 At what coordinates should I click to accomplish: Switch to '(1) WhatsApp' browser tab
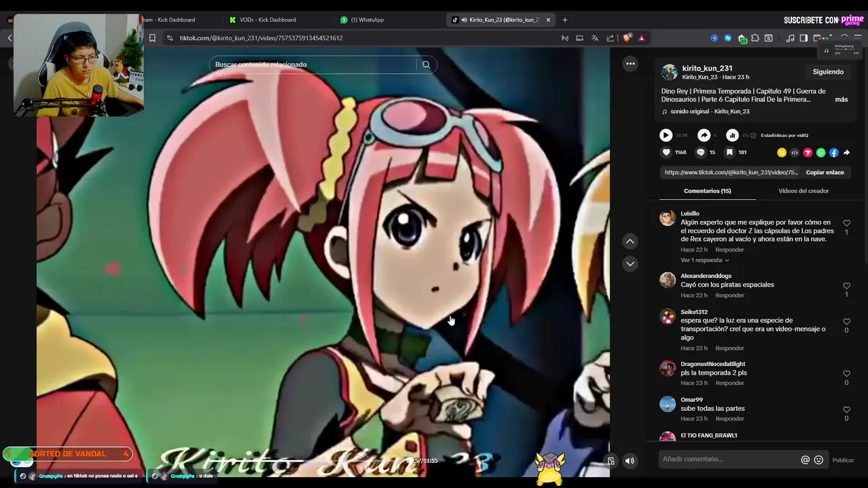(366, 20)
